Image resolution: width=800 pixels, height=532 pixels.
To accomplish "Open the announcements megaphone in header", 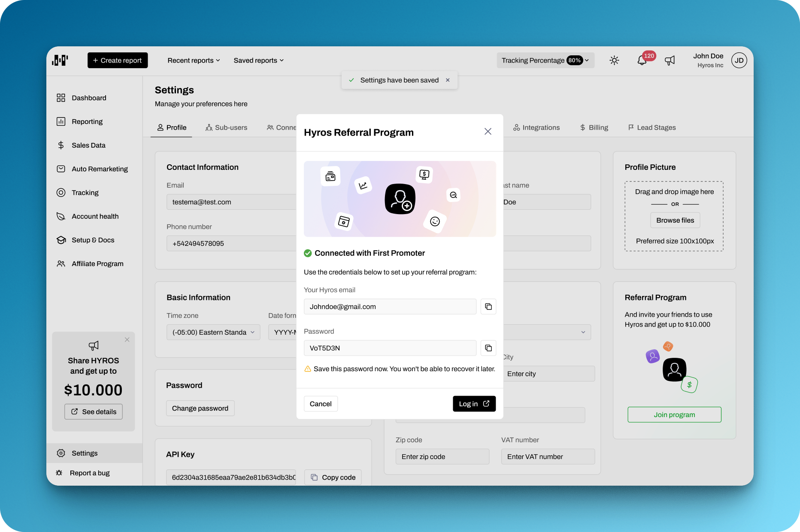I will pyautogui.click(x=670, y=60).
